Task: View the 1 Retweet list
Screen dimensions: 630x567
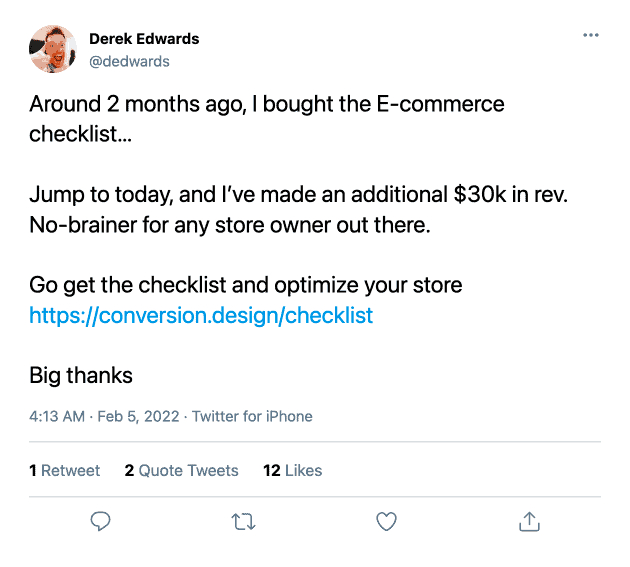Action: 65,470
